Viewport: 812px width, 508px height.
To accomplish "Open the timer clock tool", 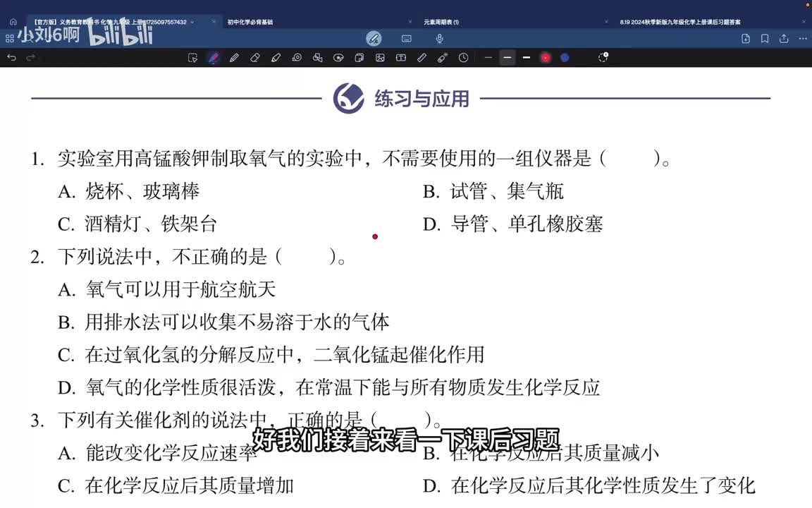I will click(464, 58).
